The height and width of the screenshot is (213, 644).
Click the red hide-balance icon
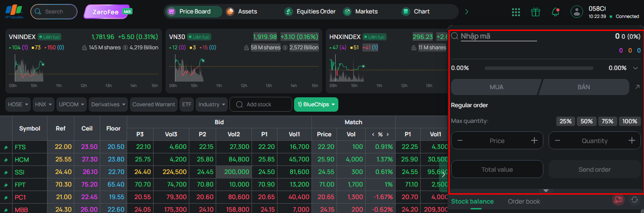[618, 200]
